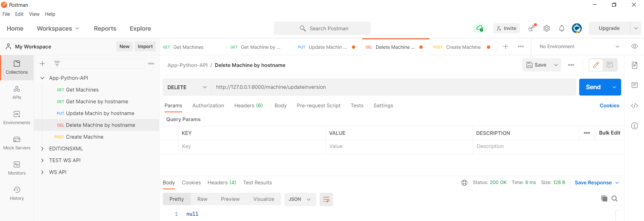Viewport: 644px width, 221px height.
Task: Open the Save options dropdown arrow
Action: coord(556,65)
